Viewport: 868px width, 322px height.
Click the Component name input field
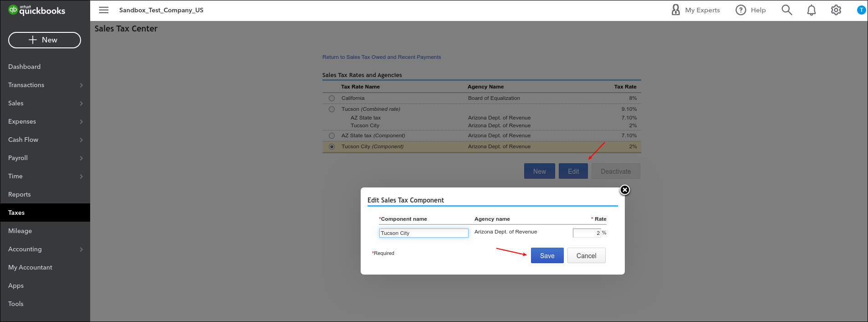[x=424, y=233]
